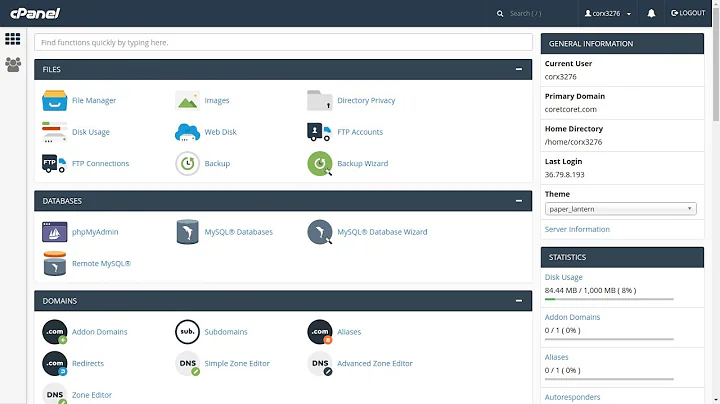Click the Logout button
The height and width of the screenshot is (404, 720).
coord(688,13)
